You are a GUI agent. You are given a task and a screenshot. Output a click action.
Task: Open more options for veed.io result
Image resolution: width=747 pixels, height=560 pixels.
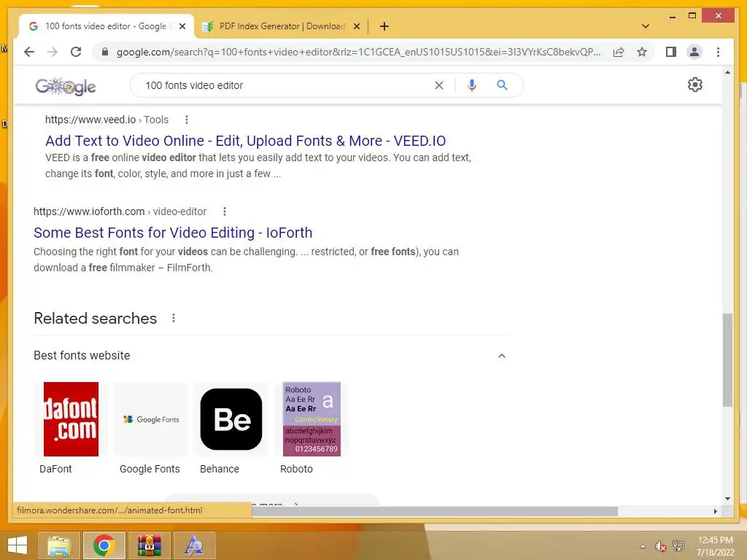point(187,120)
